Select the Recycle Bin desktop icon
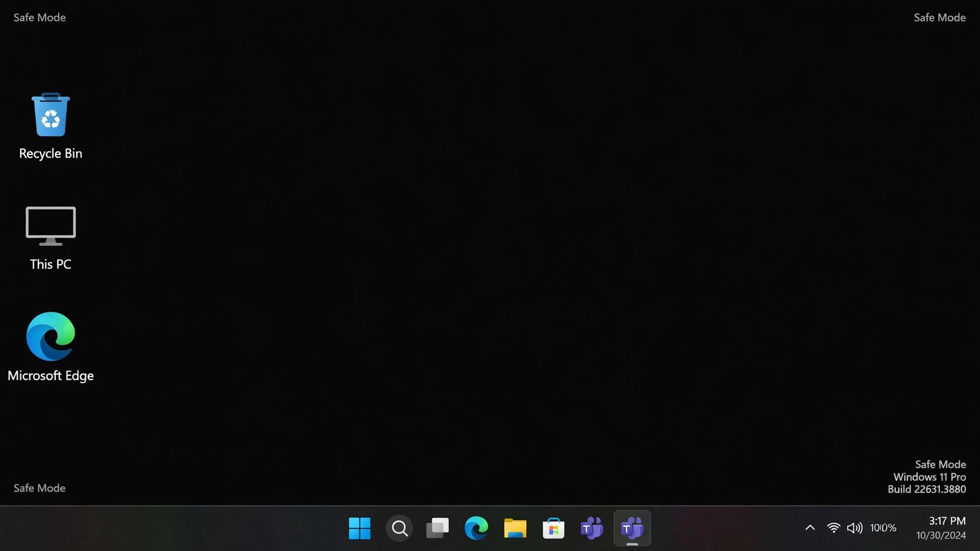Screen dimensions: 980x551 pyautogui.click(x=51, y=115)
